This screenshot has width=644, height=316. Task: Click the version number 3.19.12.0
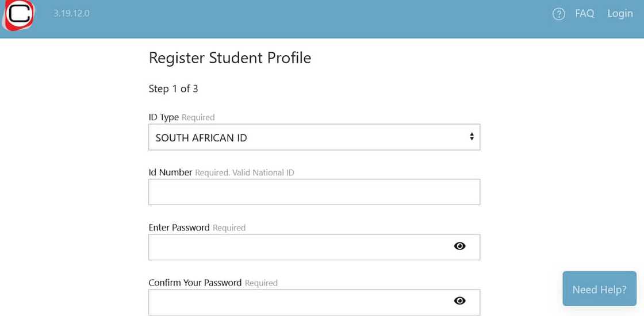pos(71,13)
